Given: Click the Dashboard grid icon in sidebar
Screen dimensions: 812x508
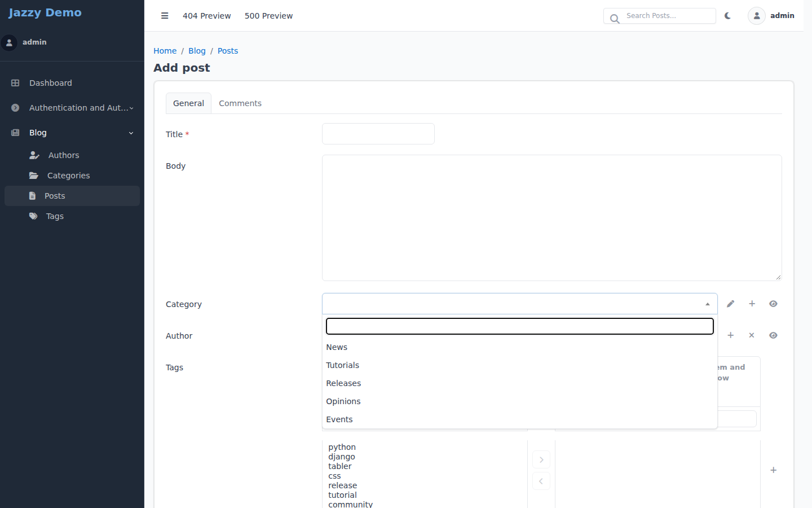Looking at the screenshot, I should point(15,83).
